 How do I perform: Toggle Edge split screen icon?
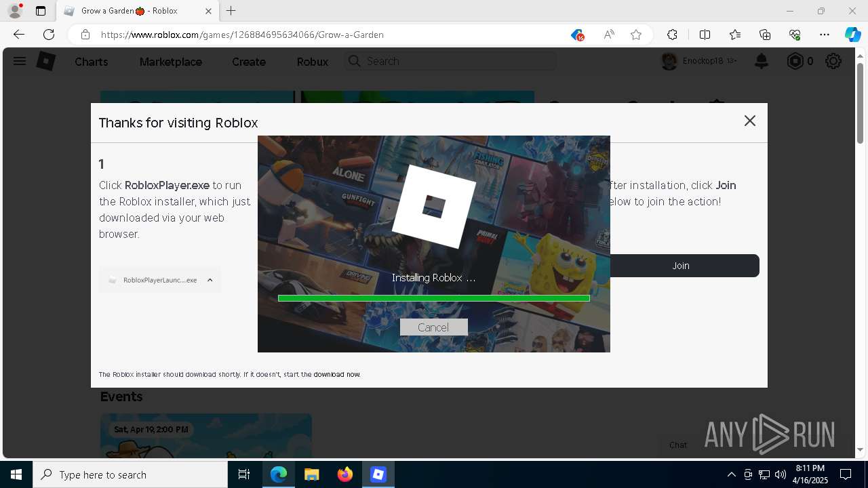pyautogui.click(x=705, y=35)
